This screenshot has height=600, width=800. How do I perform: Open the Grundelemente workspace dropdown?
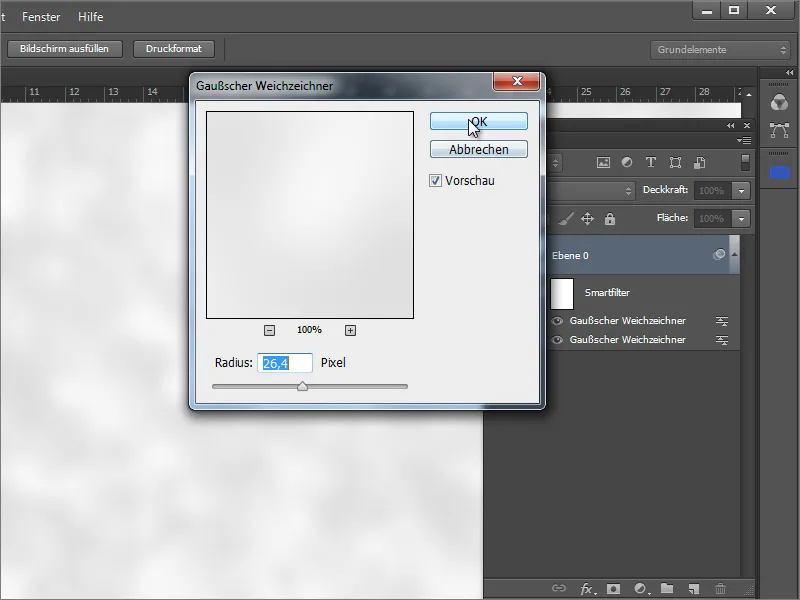(x=720, y=49)
